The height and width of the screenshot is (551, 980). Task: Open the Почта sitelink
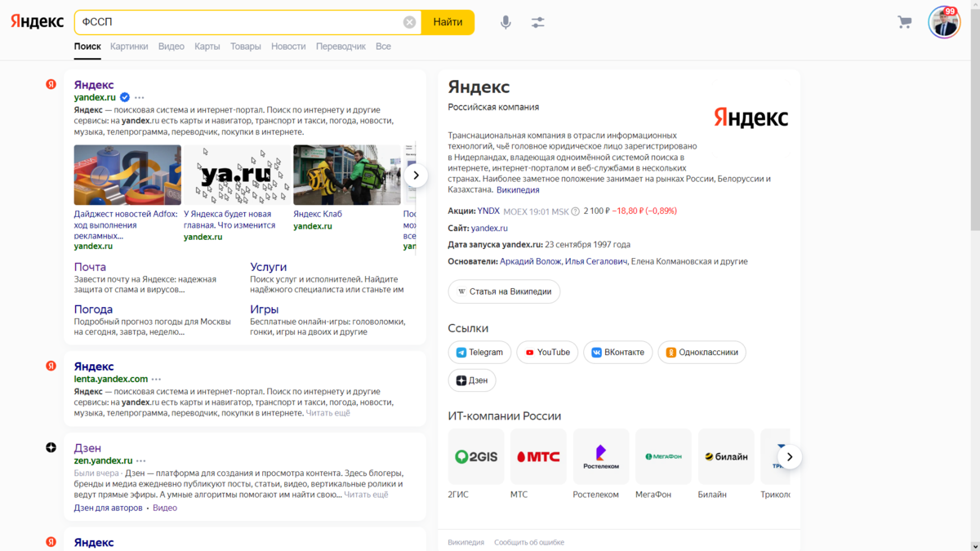coord(90,267)
